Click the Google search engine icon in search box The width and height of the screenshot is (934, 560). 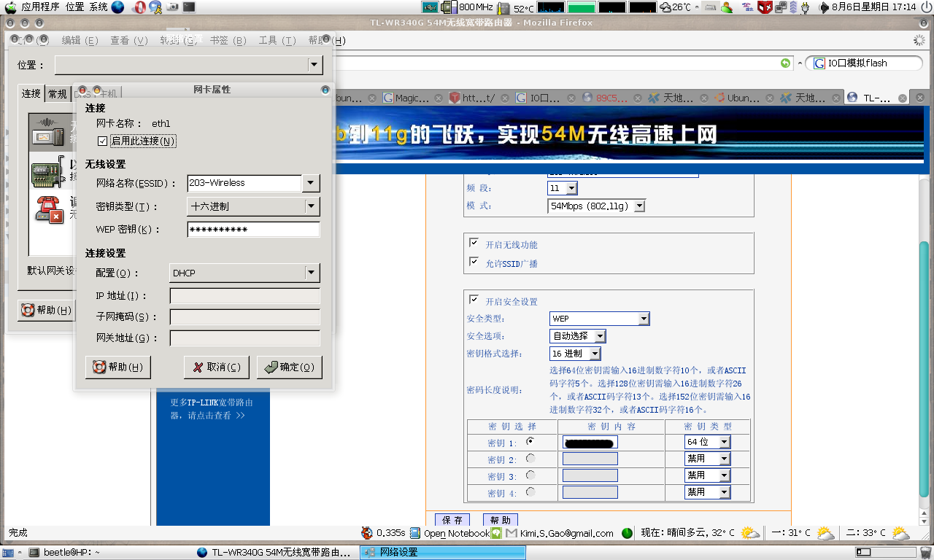coord(819,63)
